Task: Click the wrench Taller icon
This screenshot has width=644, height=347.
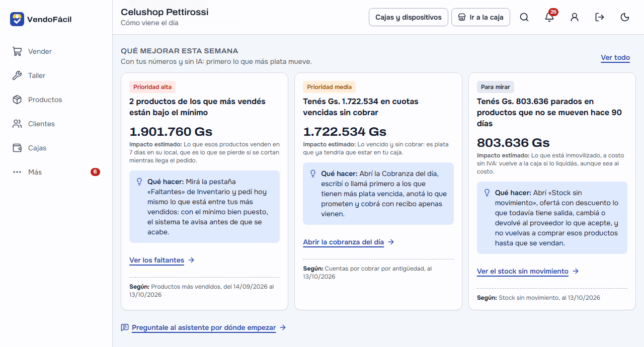Action: click(17, 75)
